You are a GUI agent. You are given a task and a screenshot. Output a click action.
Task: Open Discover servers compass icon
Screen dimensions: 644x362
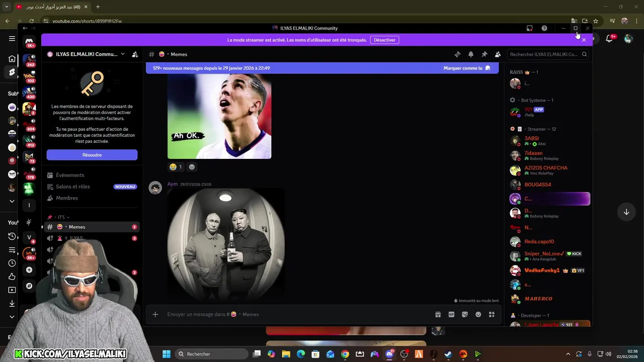29,286
